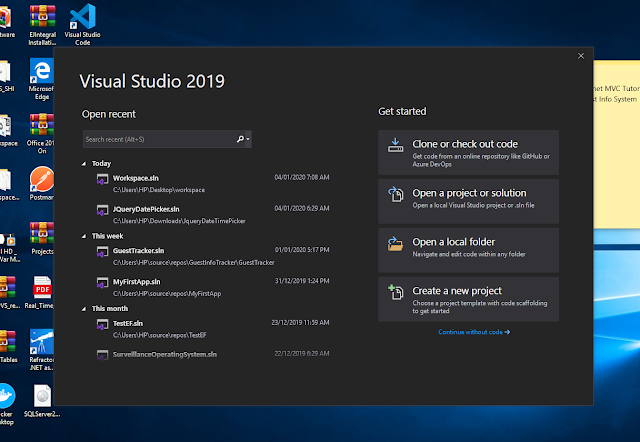Close the Visual Studio 2019 start window
The image size is (640, 442).
click(579, 57)
